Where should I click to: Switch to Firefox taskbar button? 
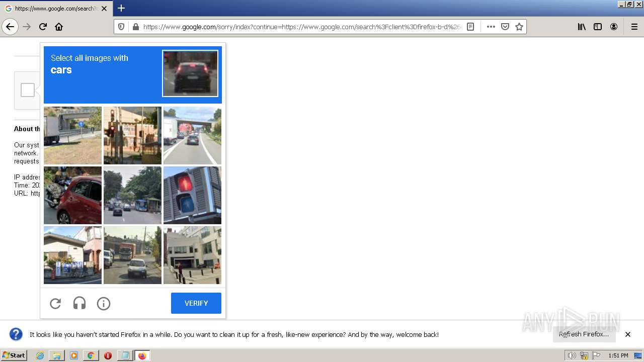(x=142, y=355)
